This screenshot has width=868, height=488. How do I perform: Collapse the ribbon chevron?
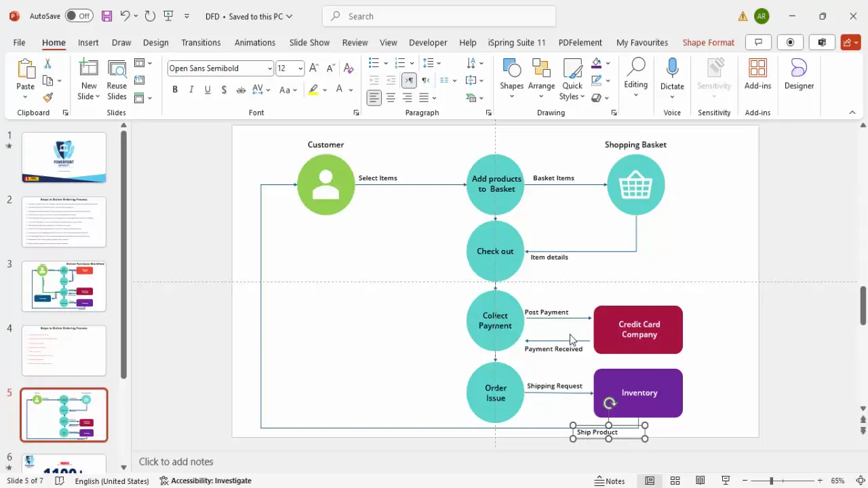(852, 113)
